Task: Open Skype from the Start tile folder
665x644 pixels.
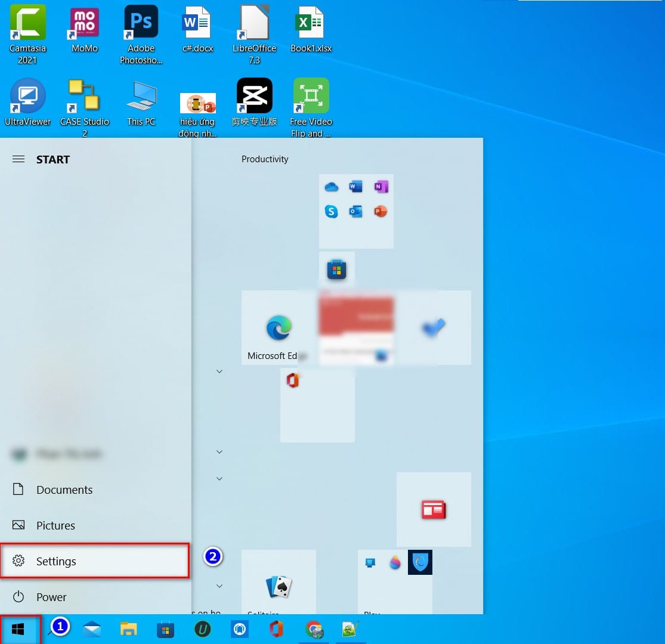Action: pos(331,211)
